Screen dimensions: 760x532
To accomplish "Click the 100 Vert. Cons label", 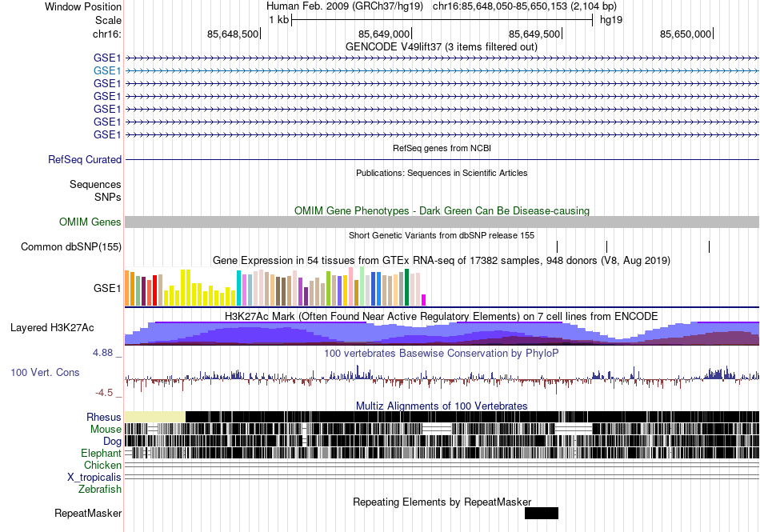I will 45,373.
